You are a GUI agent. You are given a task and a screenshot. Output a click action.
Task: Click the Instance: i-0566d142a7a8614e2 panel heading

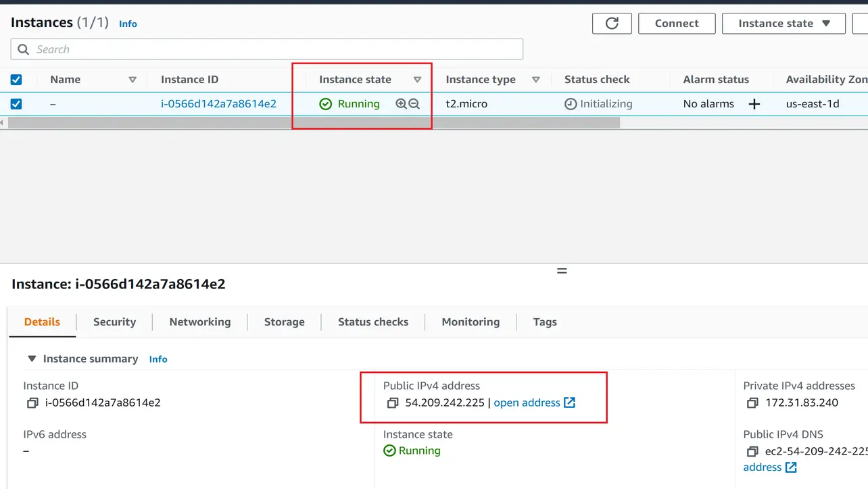(x=118, y=284)
